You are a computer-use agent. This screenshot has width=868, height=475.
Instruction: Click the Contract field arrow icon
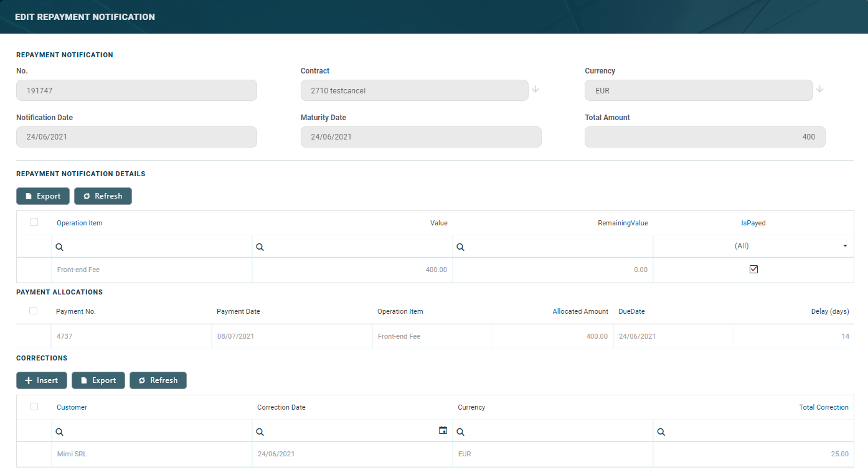pos(535,90)
